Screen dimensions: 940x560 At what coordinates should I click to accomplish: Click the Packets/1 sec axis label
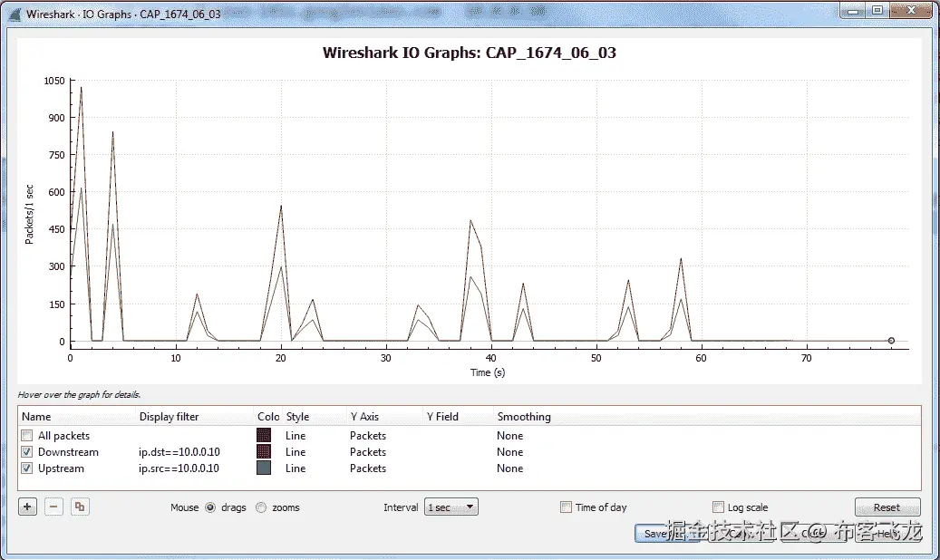29,215
